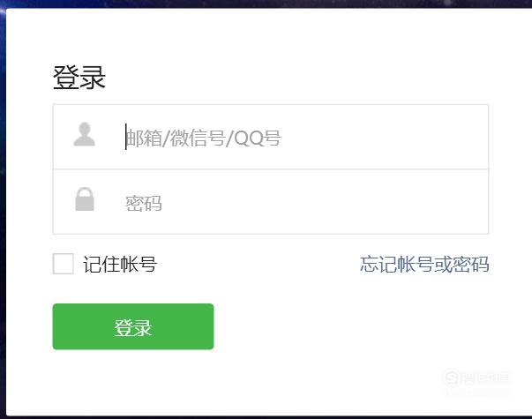
Task: Click the user silhouette icon
Action: tap(84, 134)
